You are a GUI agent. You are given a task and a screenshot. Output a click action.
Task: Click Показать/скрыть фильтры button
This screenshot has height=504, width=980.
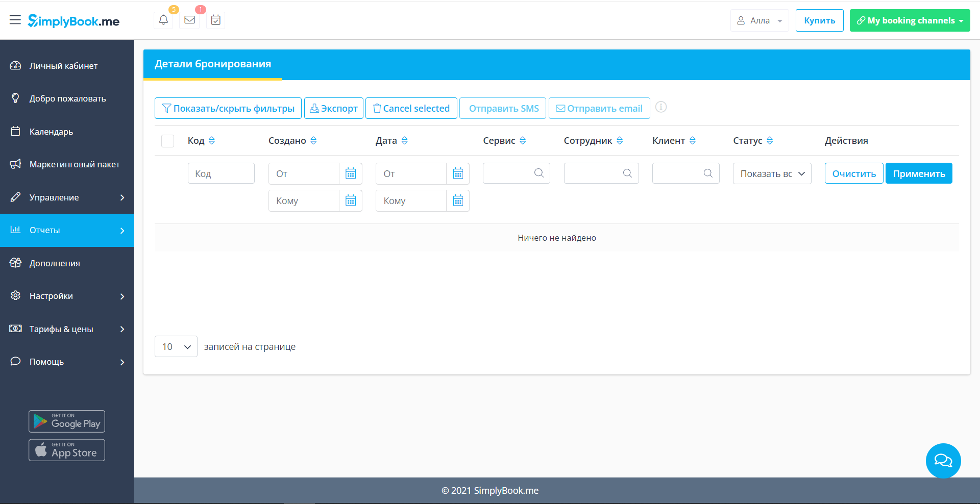tap(228, 108)
